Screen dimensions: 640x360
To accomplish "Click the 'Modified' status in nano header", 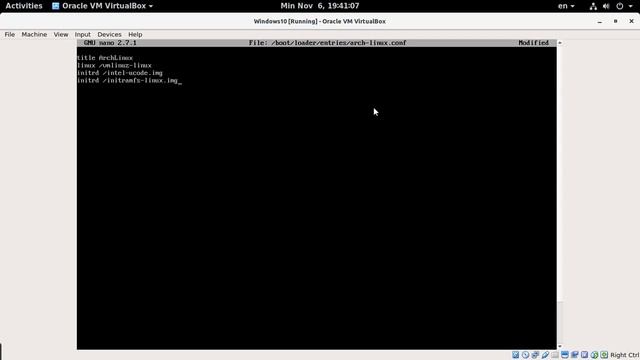I will pos(533,43).
